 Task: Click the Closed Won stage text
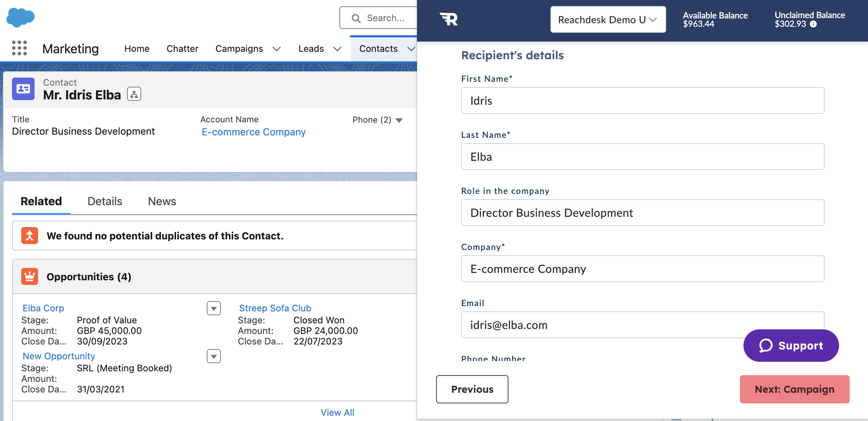pos(319,320)
